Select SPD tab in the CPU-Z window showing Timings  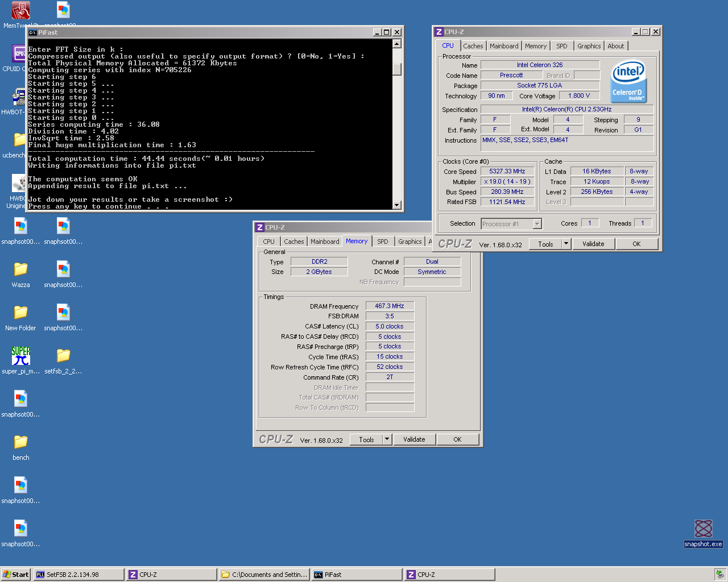click(x=383, y=242)
